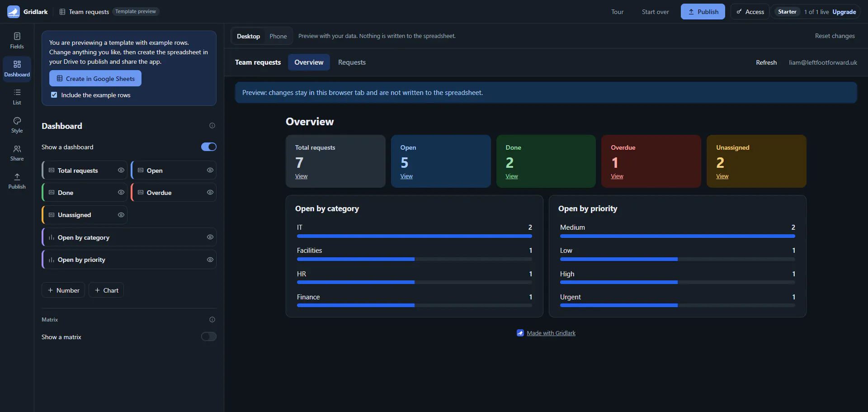Click the Overdue tile number icon

[x=141, y=193]
